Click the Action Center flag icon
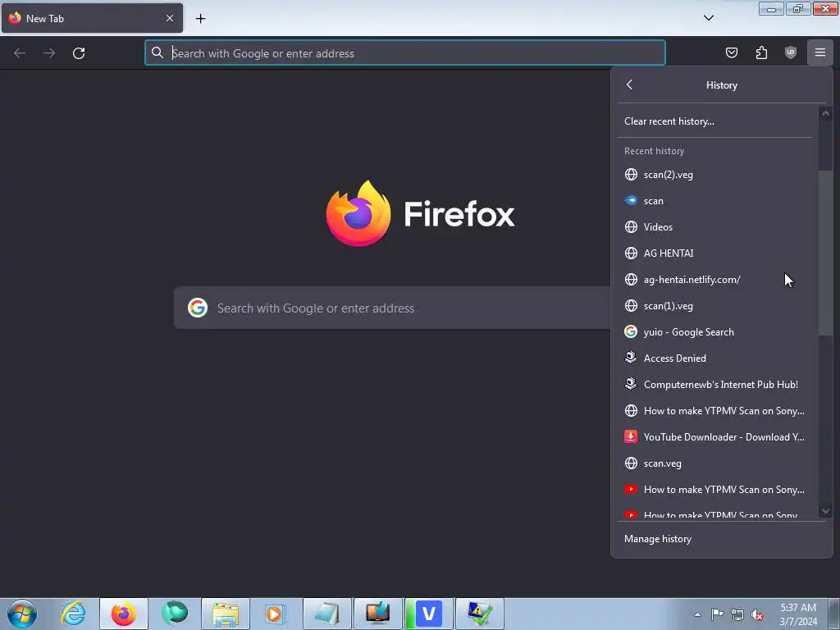840x630 pixels. pos(717,614)
